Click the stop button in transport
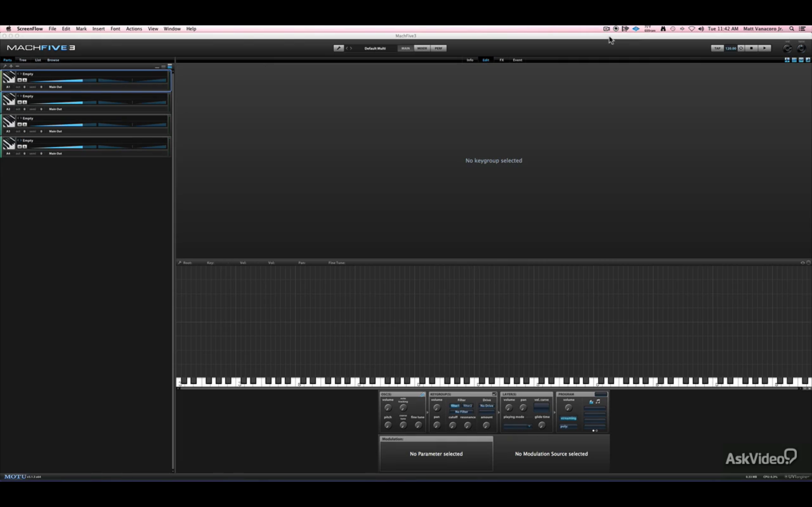 [752, 48]
